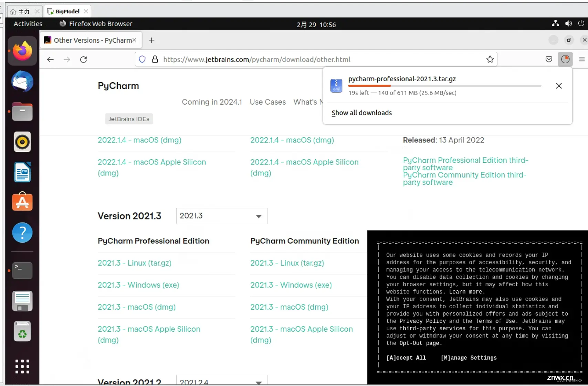Launch Thunderbird mail from the dock
Image resolution: width=588 pixels, height=386 pixels.
(x=22, y=82)
